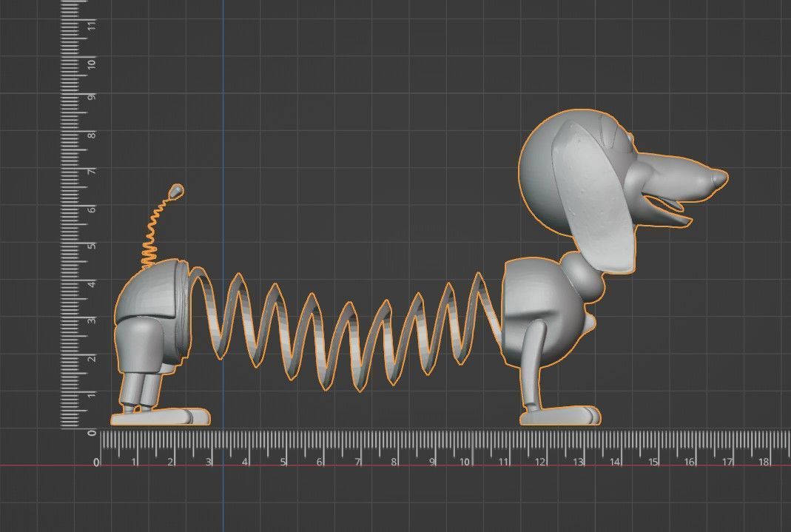Image resolution: width=791 pixels, height=532 pixels.
Task: Click 16 on the horizontal ruler
Action: pos(690,462)
